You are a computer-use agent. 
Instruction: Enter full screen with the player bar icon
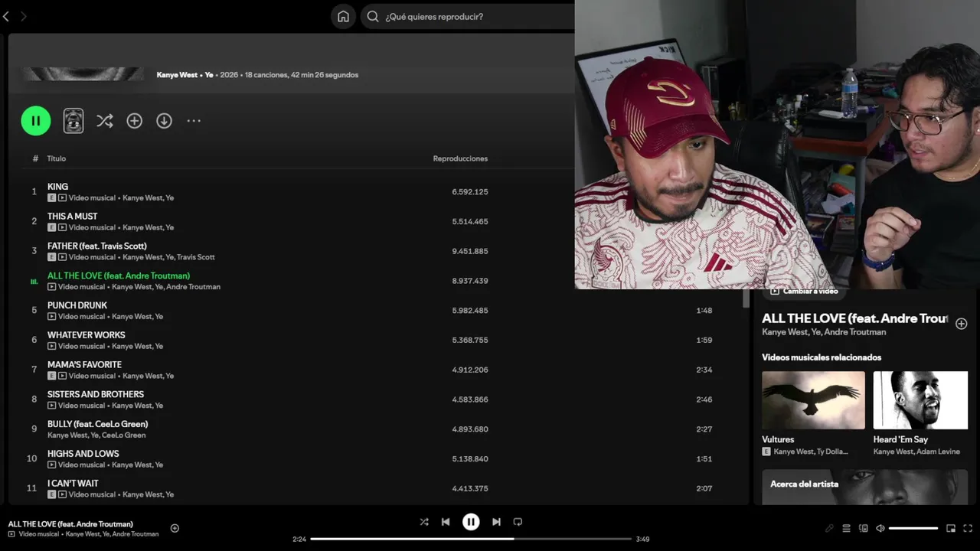click(968, 528)
